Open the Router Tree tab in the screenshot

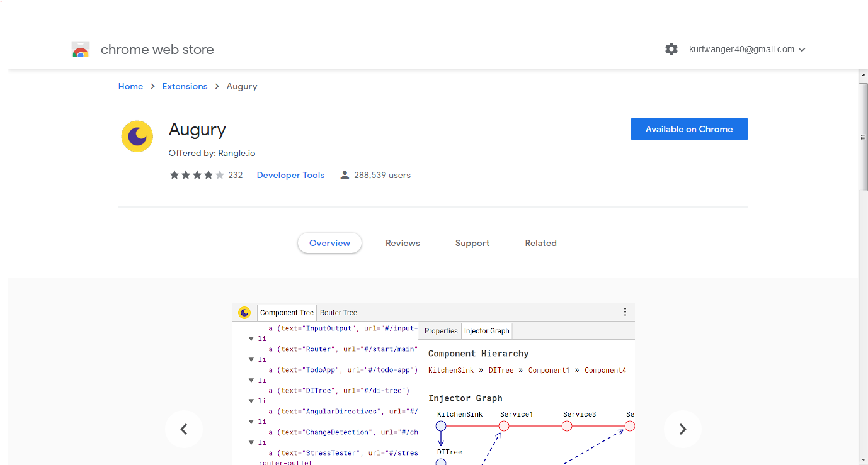(338, 312)
